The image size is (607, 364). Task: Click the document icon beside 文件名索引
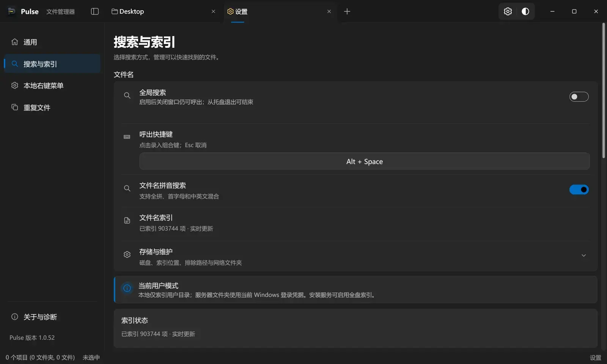[x=127, y=221]
